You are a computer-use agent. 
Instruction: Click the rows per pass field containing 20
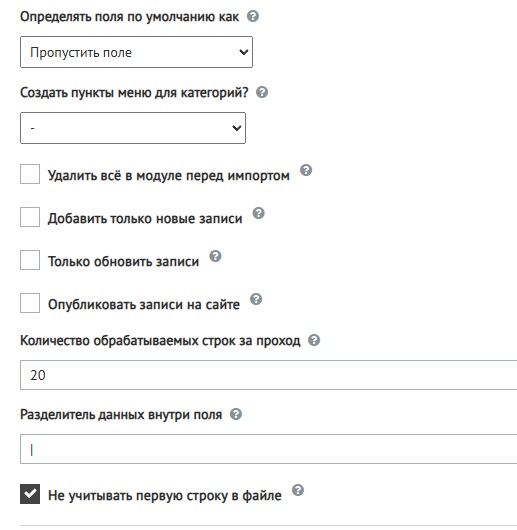[x=269, y=375]
